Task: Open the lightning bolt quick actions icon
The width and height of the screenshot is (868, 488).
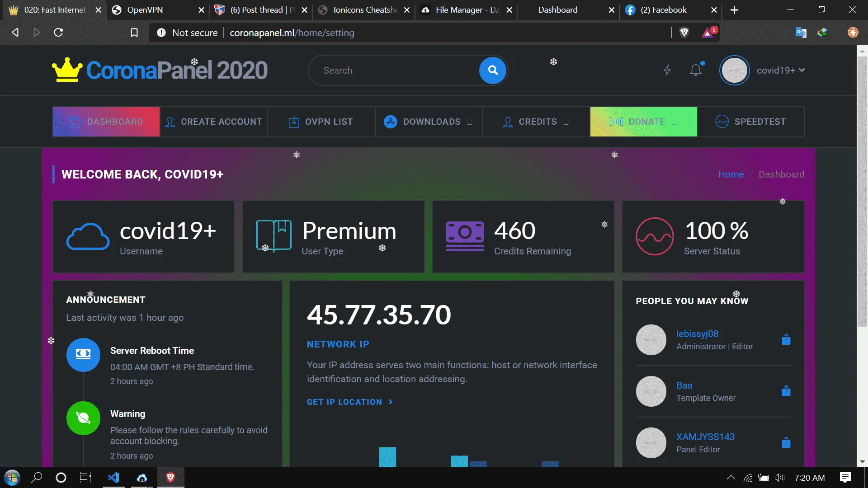Action: point(667,70)
